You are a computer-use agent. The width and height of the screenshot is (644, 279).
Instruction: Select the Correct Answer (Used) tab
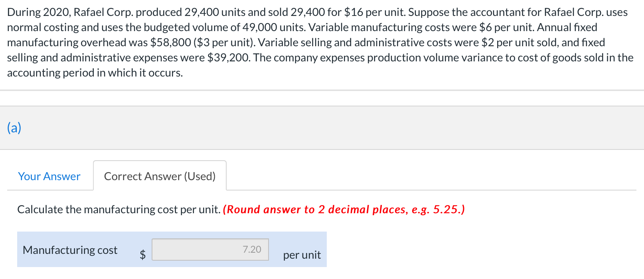coord(160,176)
